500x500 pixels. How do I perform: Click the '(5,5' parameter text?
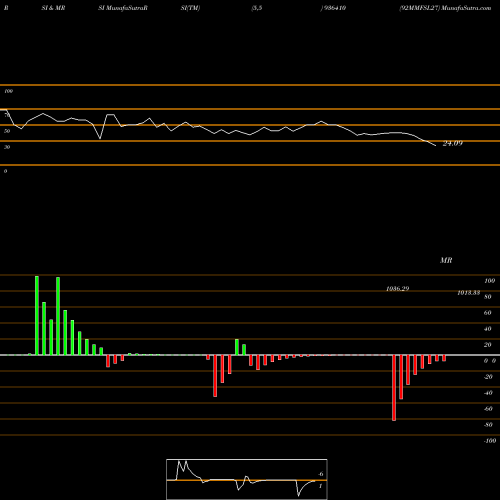tap(257, 8)
